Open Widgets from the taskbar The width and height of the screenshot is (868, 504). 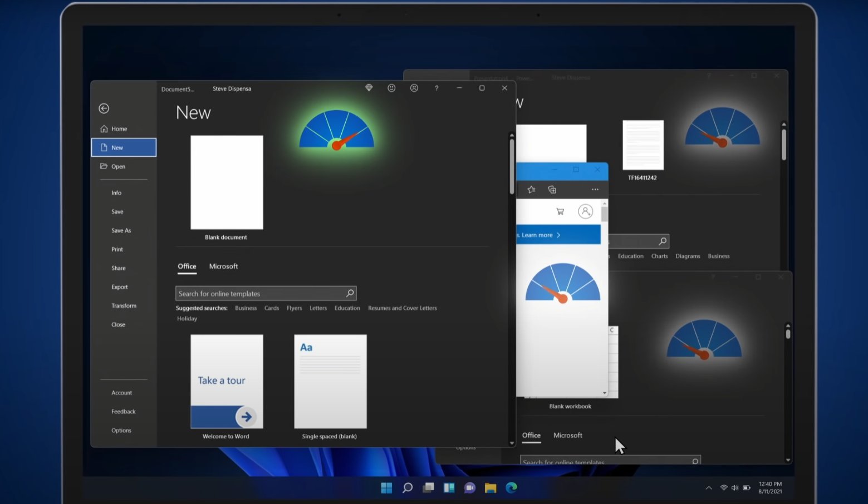click(449, 488)
